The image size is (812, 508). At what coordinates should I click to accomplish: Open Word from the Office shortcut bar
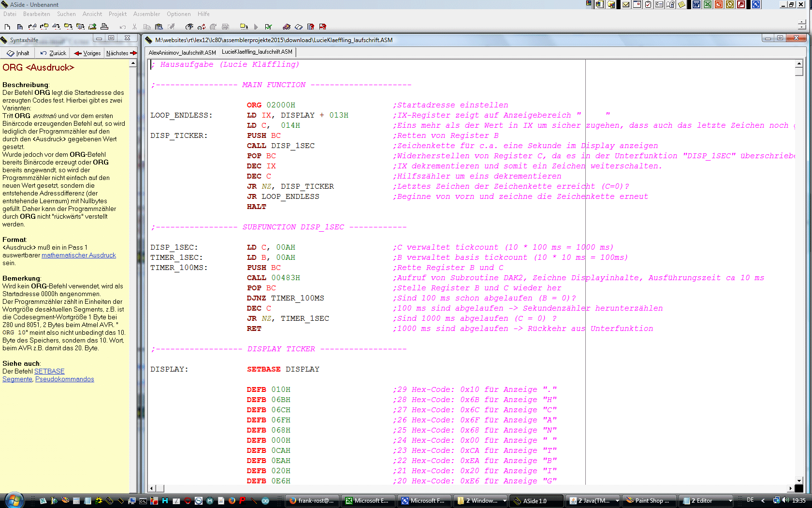pos(696,4)
